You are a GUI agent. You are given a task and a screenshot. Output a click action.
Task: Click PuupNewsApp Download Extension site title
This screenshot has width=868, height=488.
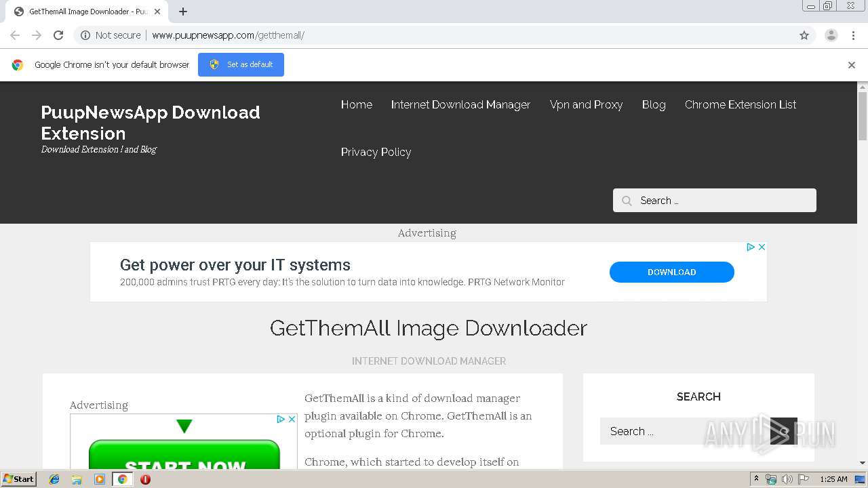click(x=151, y=123)
